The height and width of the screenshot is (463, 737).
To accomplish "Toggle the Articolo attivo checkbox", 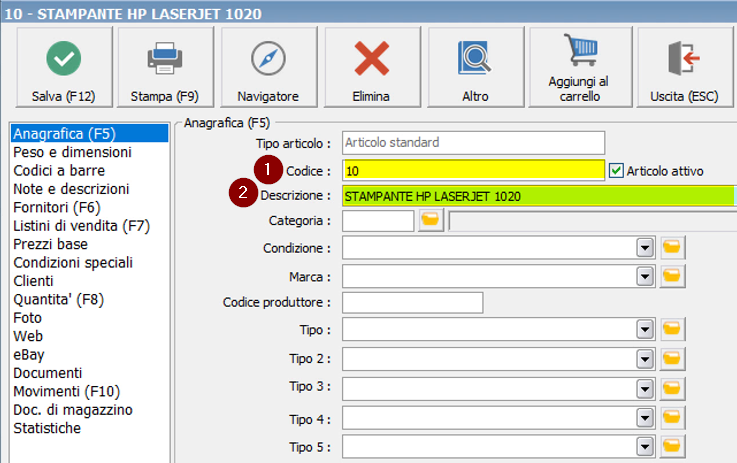I will (x=616, y=171).
